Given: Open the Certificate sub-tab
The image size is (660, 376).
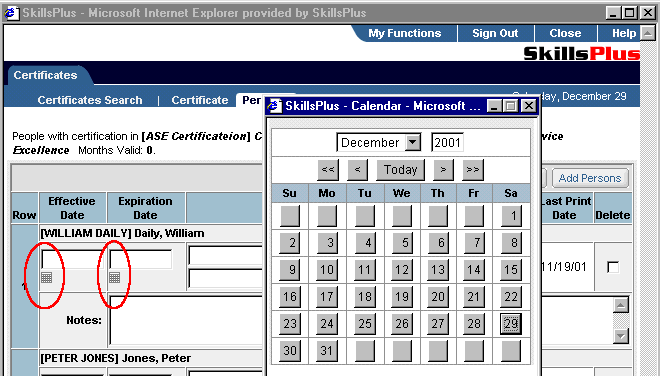Looking at the screenshot, I should pos(200,100).
